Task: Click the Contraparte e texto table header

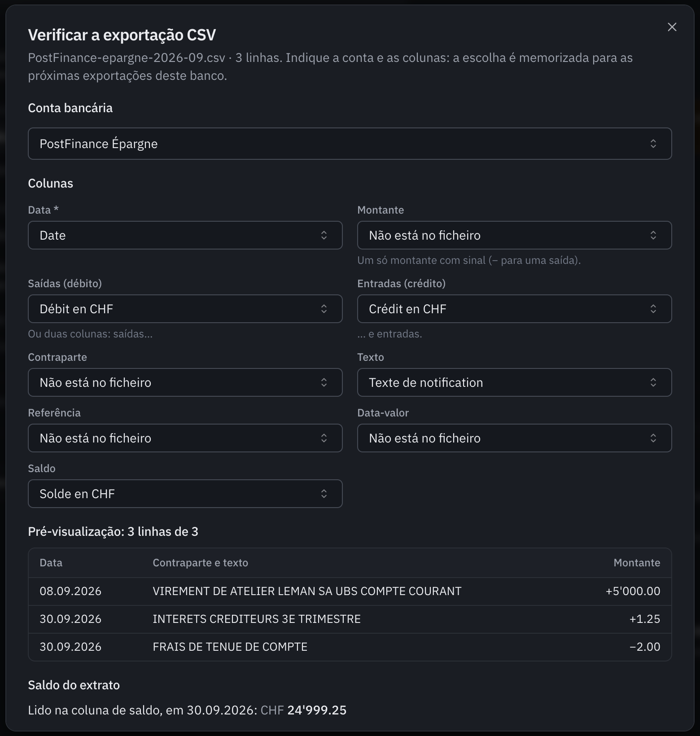Action: tap(200, 563)
